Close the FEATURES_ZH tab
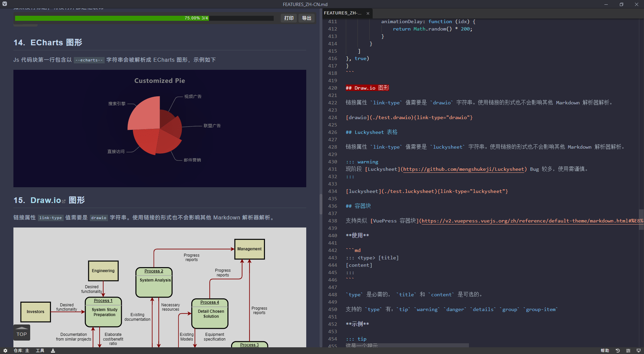This screenshot has width=644, height=354. [x=368, y=13]
